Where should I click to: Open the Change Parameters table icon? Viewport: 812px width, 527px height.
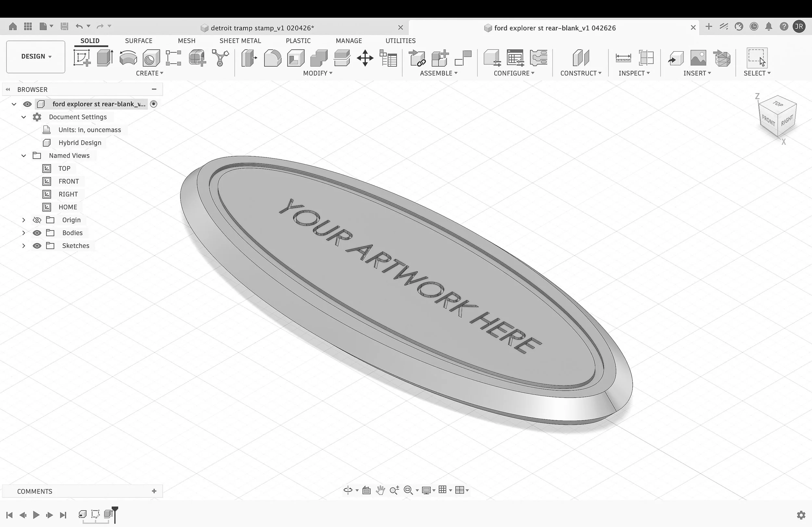click(388, 58)
